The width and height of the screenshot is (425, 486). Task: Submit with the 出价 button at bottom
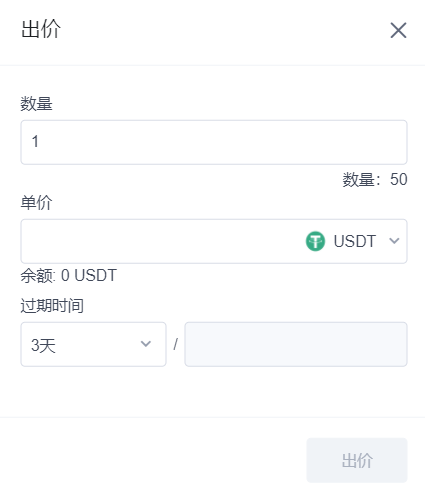357,460
